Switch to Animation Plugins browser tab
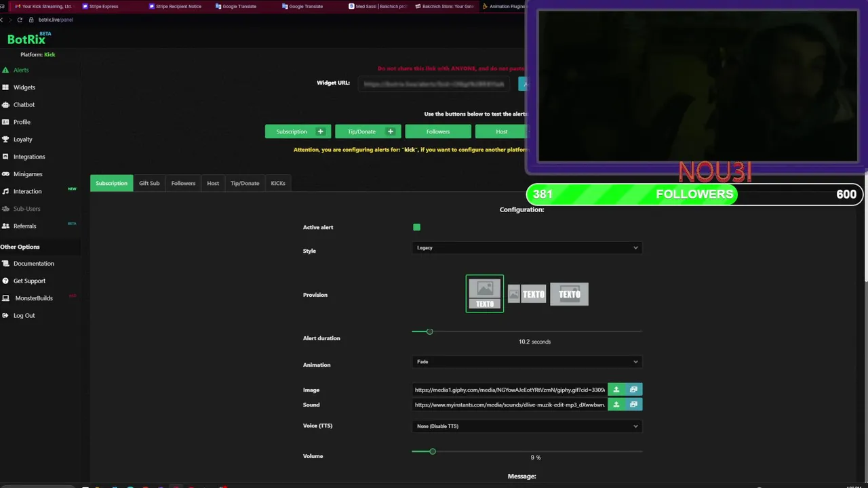The image size is (868, 488). [x=502, y=6]
